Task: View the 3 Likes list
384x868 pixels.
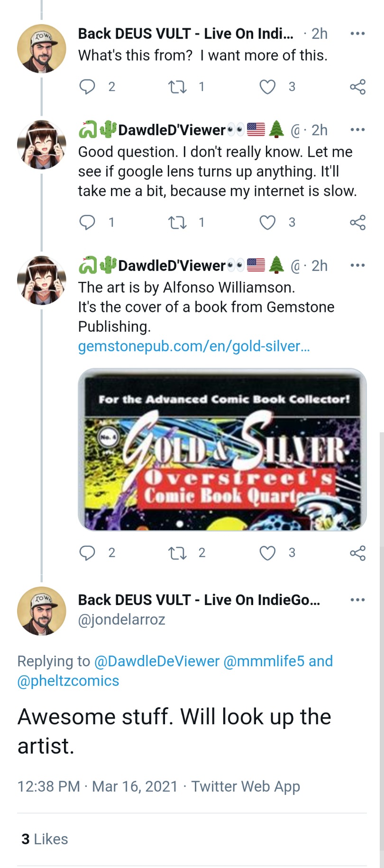Action: [x=45, y=839]
